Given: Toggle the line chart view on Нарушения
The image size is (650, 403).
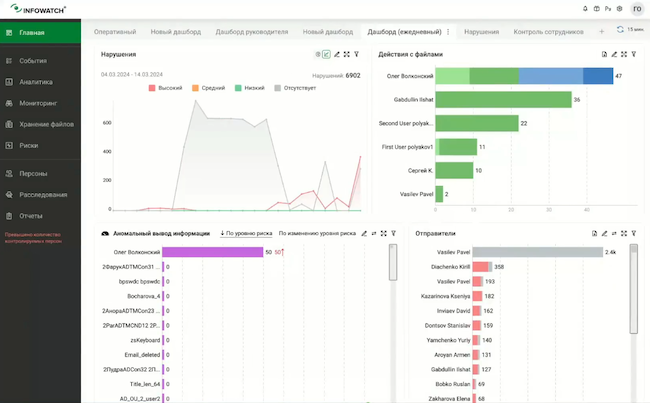Looking at the screenshot, I should point(327,54).
